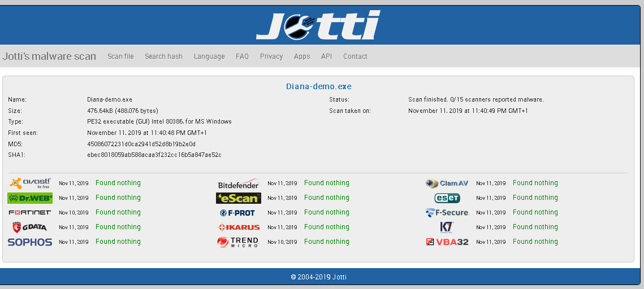Open the Apps page
Screen dimensions: 644x289
[302, 56]
